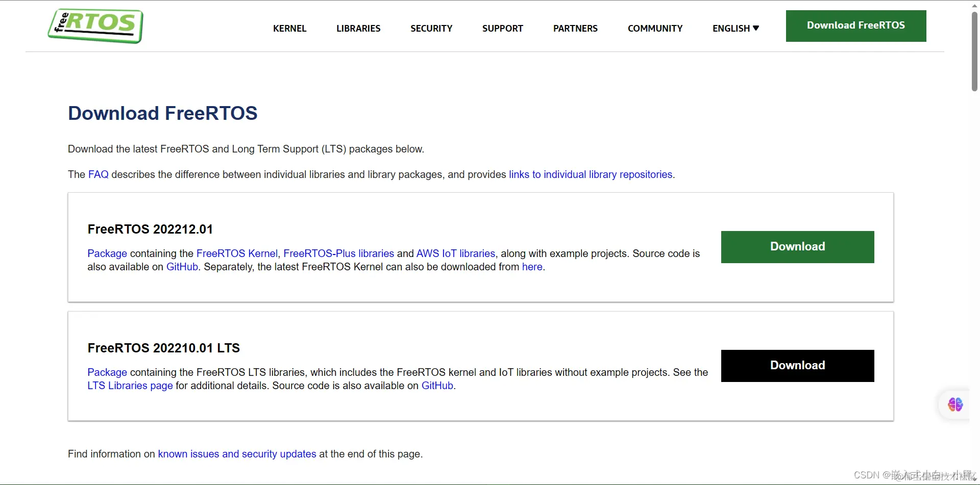
Task: Open the floating brain assistant icon
Action: point(955,404)
